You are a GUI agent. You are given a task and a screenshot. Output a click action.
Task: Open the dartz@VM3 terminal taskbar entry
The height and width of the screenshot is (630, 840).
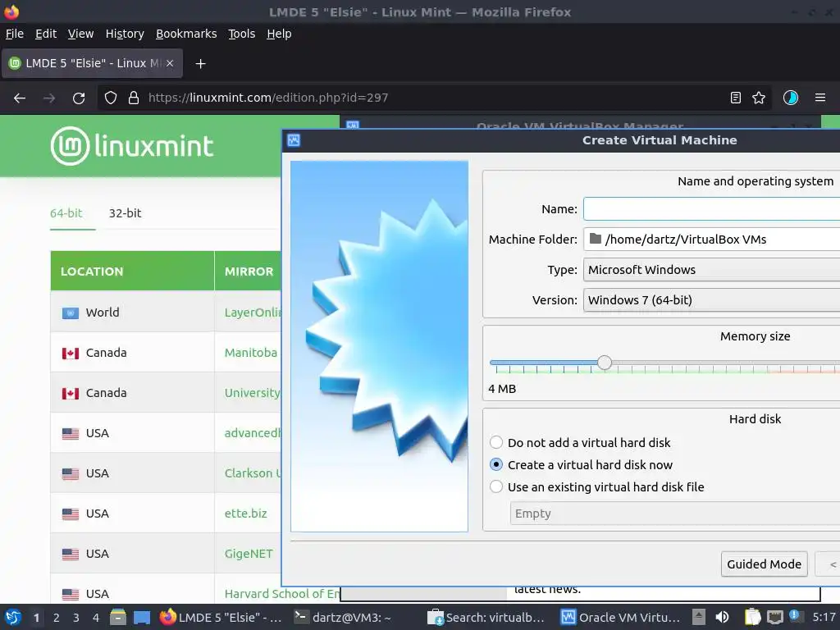pos(344,617)
